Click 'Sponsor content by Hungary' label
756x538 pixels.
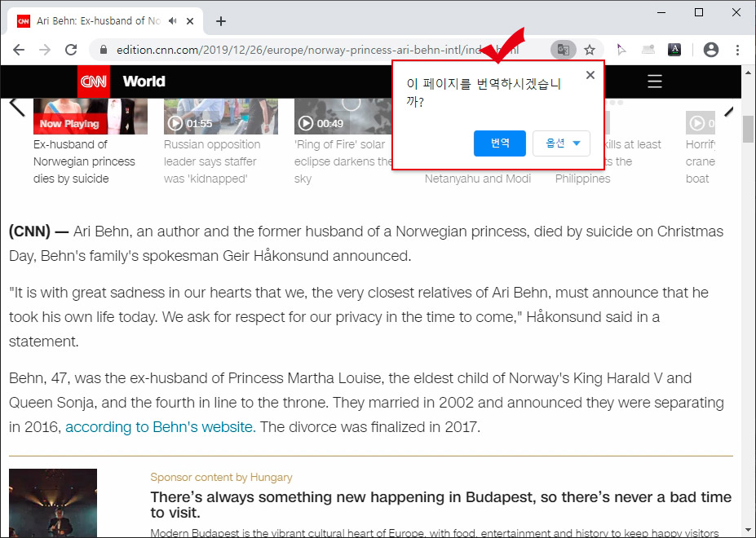[221, 477]
